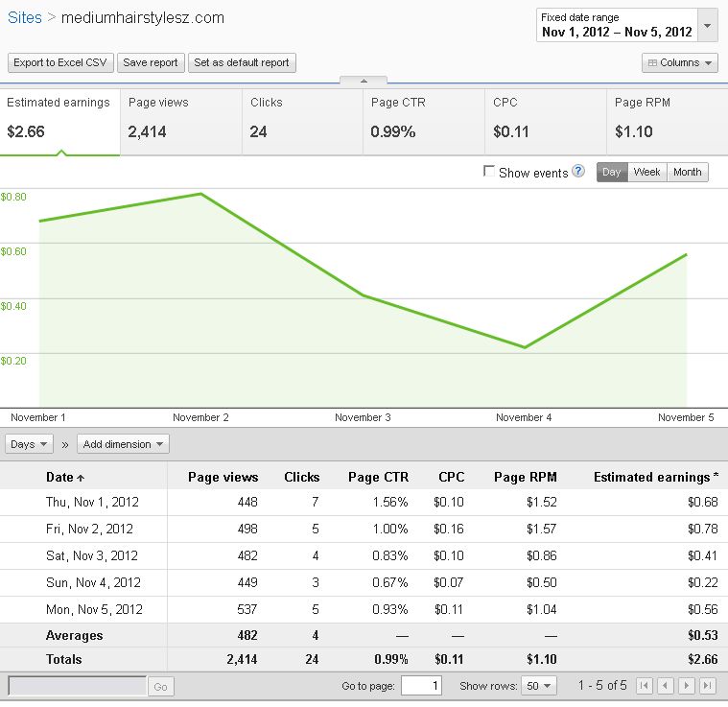Open the Columns dropdown
This screenshot has height=707, width=728.
(679, 63)
